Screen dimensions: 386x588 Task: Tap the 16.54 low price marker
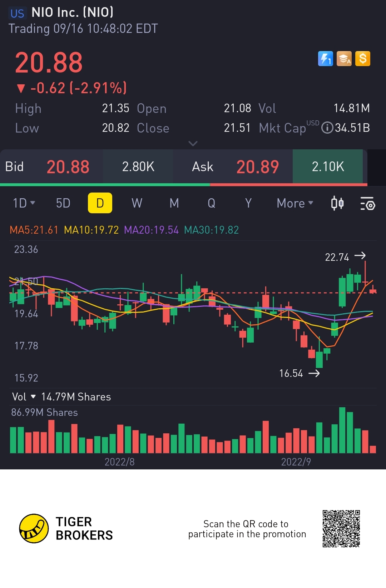point(299,373)
